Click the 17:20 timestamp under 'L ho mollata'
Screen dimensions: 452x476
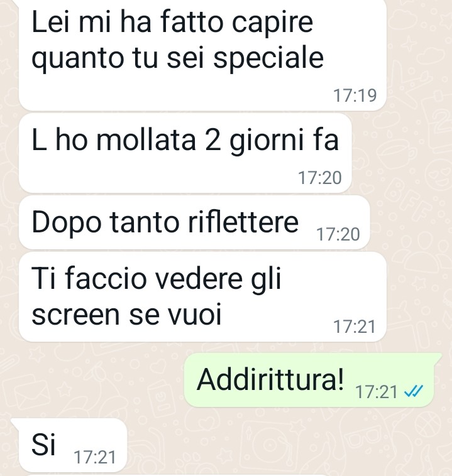(320, 178)
